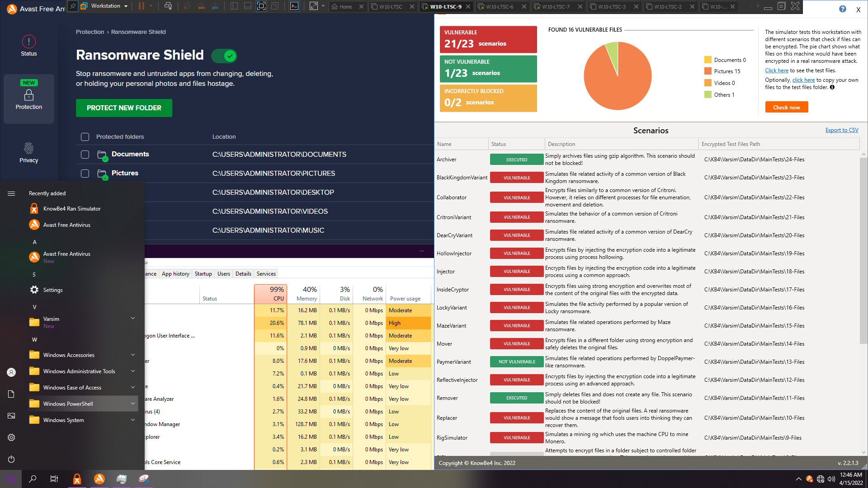Click the KnowBe4 help question mark icon
Image resolution: width=868 pixels, height=488 pixels.
click(842, 9)
